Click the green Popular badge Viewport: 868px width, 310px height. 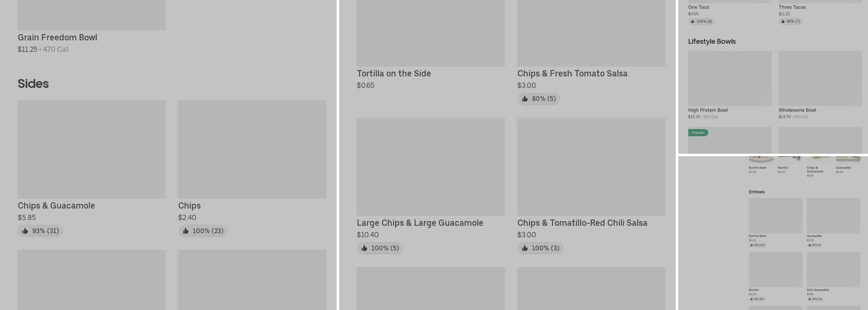tap(698, 133)
